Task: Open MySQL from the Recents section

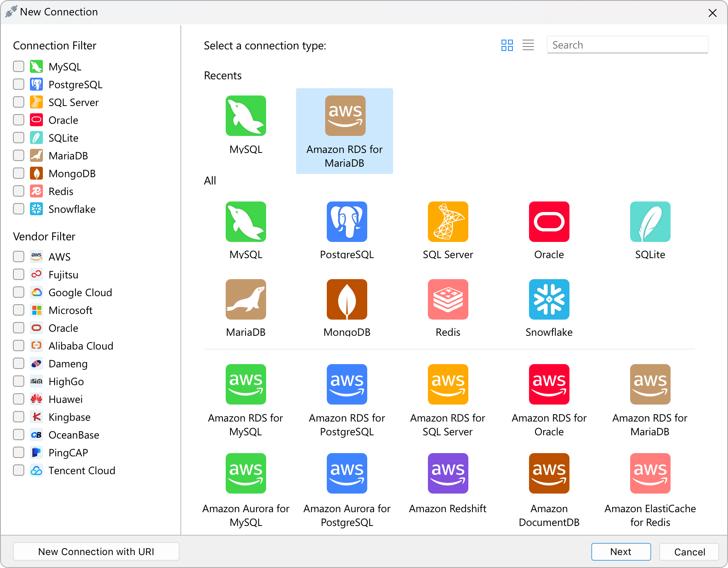Action: (245, 116)
